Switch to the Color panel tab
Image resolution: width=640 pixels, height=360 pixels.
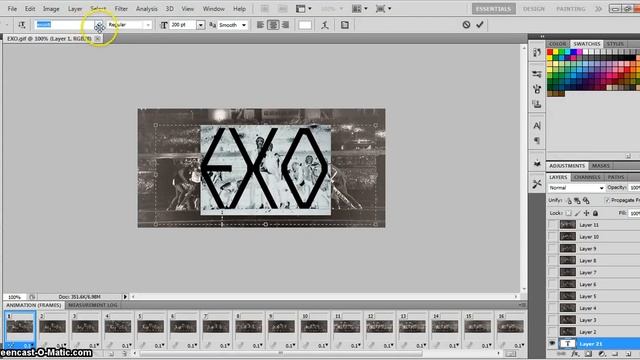click(x=558, y=44)
